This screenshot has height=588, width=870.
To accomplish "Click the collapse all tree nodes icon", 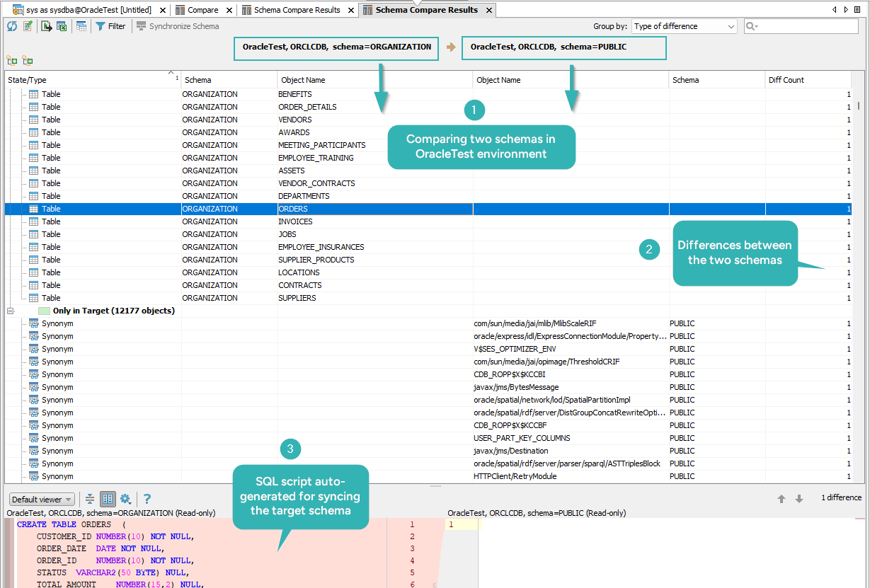I will coord(28,61).
